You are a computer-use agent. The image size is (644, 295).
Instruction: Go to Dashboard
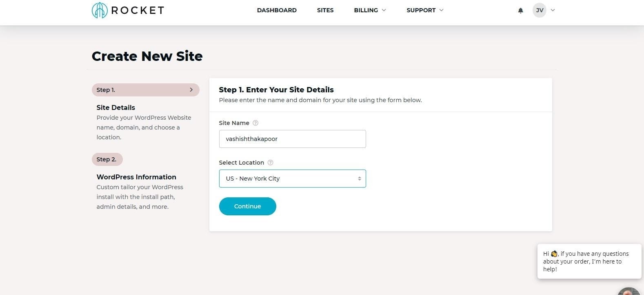277,10
